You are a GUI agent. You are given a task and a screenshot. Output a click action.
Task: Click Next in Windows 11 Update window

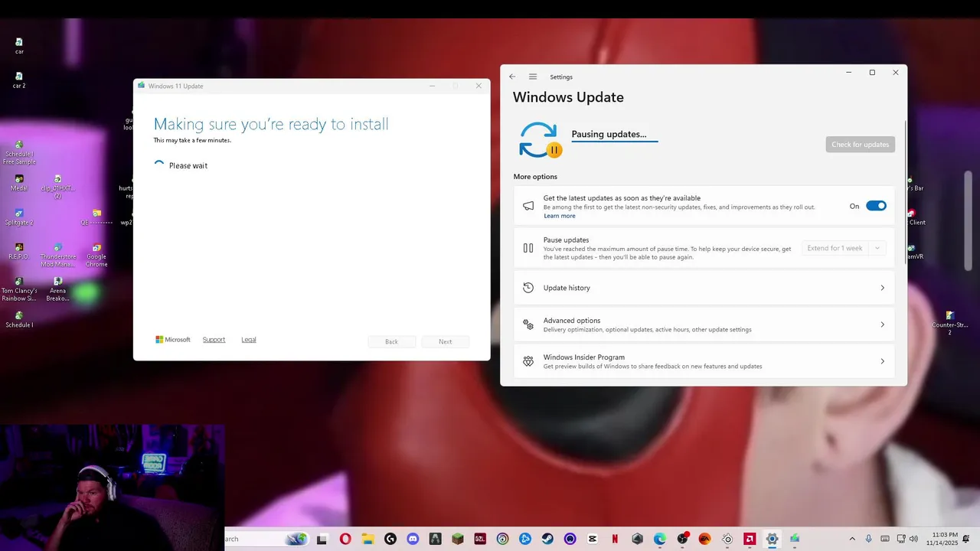[445, 341]
